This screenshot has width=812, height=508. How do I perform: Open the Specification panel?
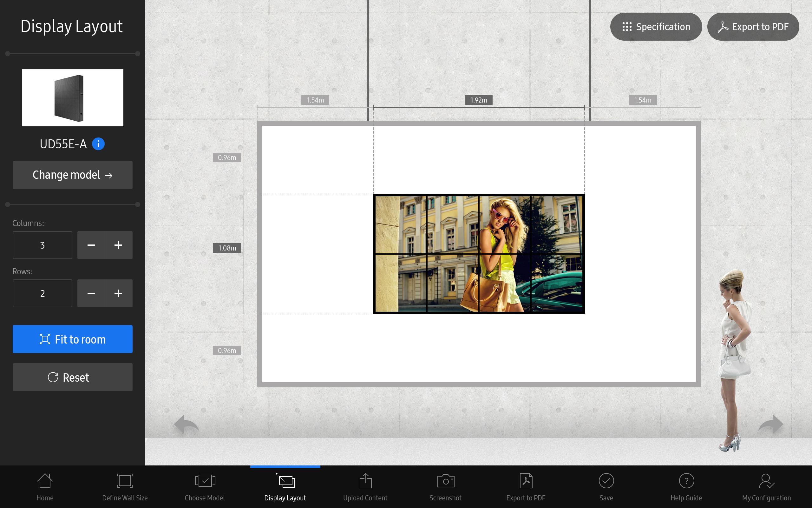coord(656,27)
